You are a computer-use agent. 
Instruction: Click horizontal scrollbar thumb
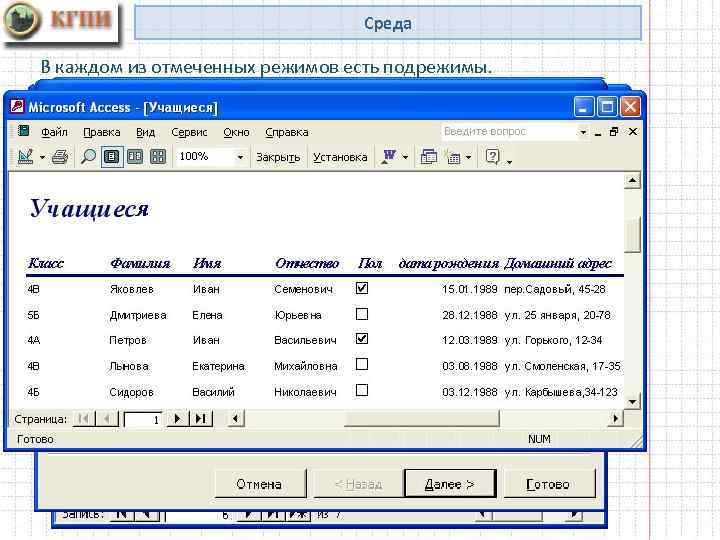[422, 418]
